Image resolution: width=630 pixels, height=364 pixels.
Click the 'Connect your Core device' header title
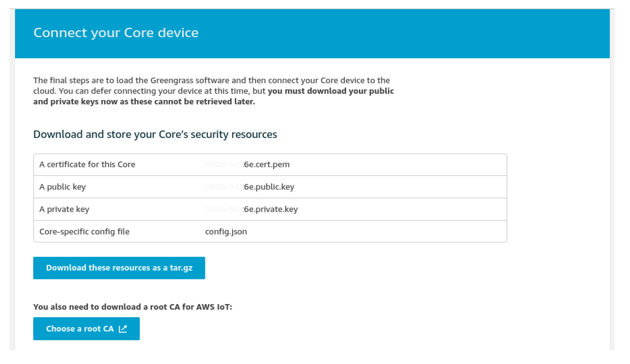tap(116, 33)
